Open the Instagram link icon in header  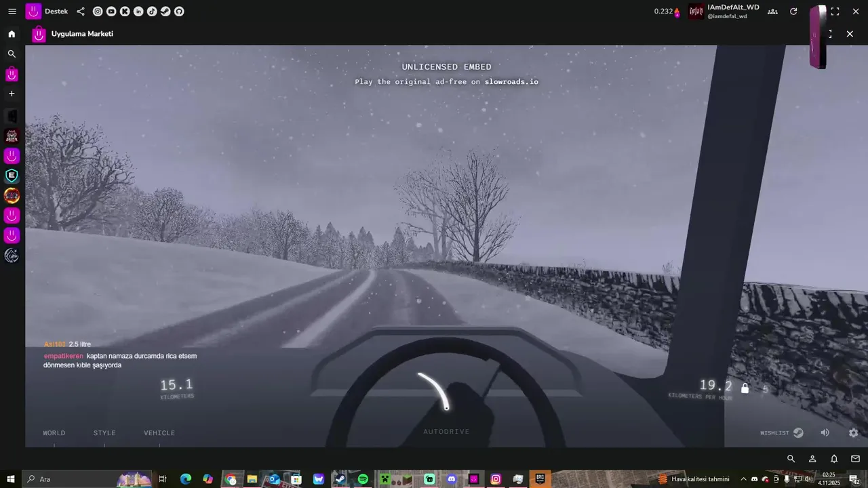98,12
